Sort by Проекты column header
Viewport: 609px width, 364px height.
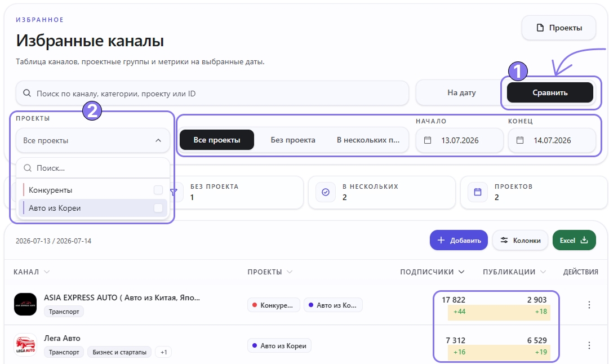[x=270, y=272]
